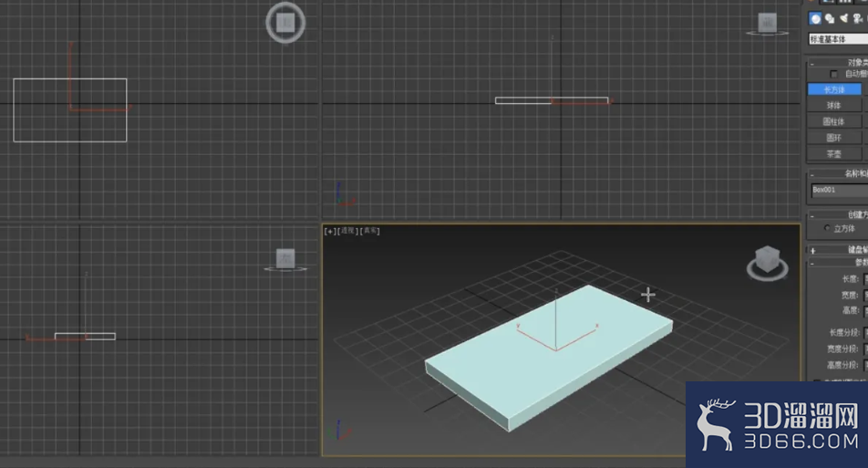
Task: Select the 立方体 cube radio button
Action: [x=827, y=228]
